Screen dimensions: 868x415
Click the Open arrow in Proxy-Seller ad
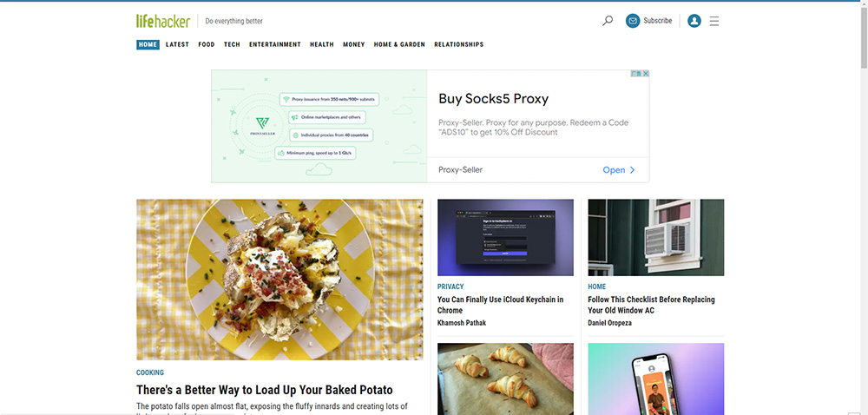[619, 170]
